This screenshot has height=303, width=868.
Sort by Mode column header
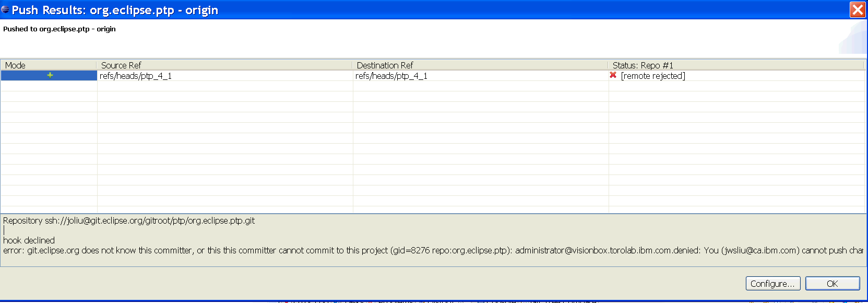point(49,65)
